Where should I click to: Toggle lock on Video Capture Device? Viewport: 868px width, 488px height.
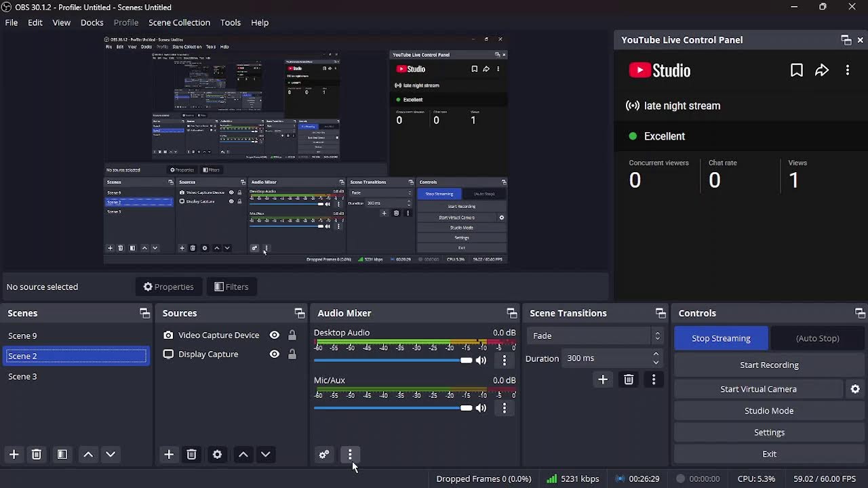coord(292,335)
